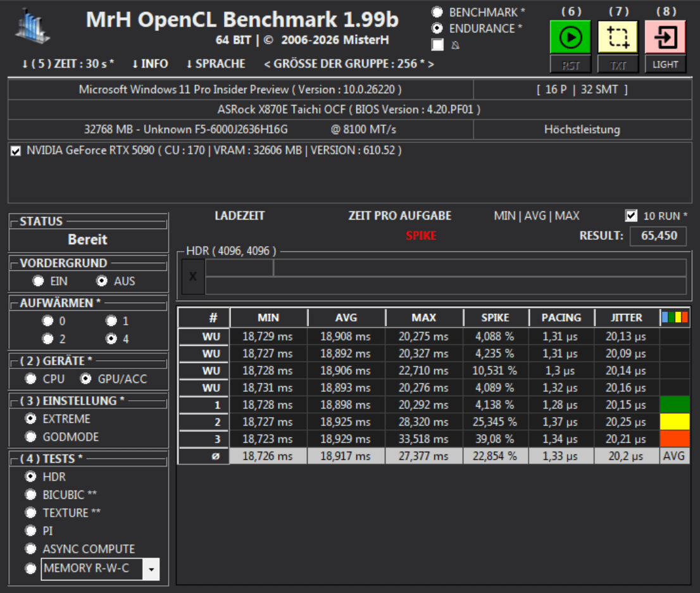Select the ENDURANCE mode radio button
The image size is (700, 593).
coord(437,28)
